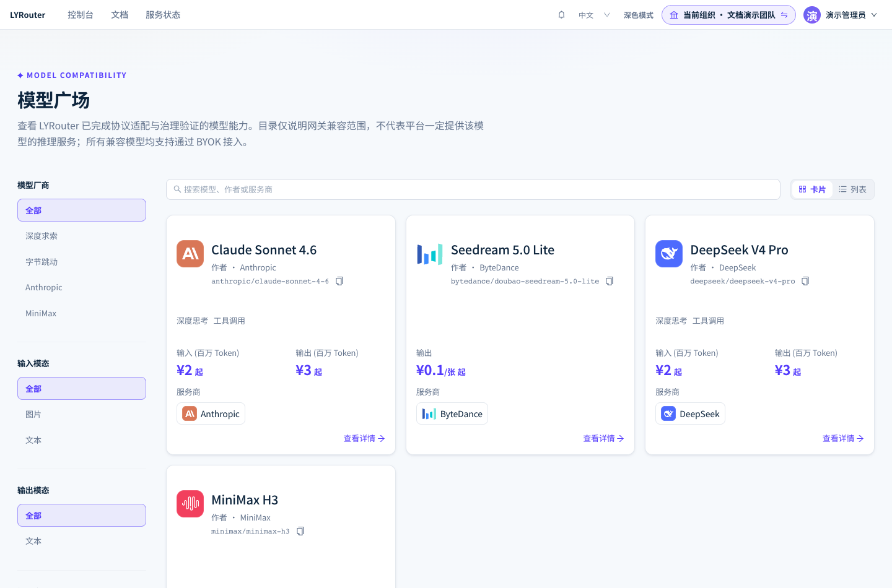Switch to 列表 list view
This screenshot has height=588, width=892.
tap(853, 189)
